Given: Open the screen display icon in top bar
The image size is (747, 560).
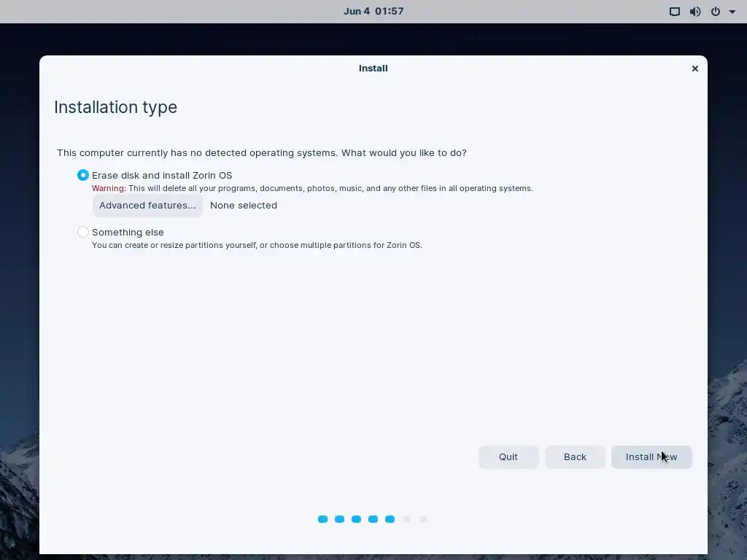Looking at the screenshot, I should pos(675,12).
